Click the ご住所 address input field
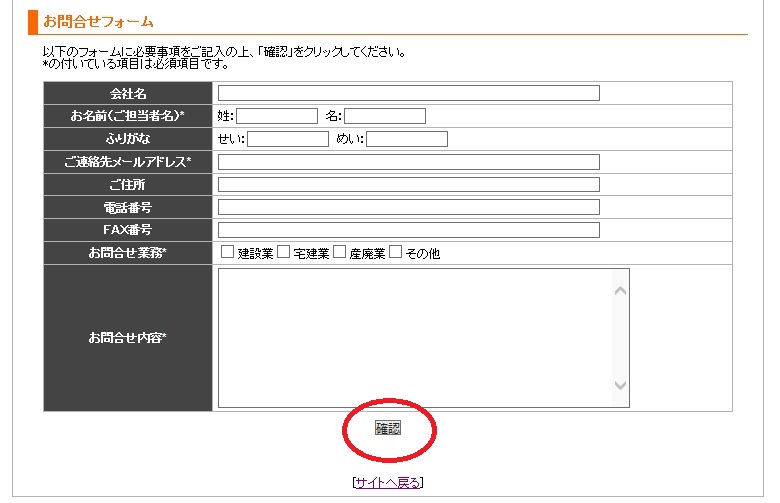 coord(408,185)
